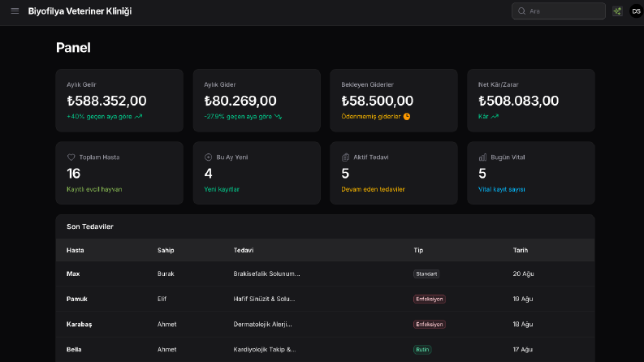Click Vital kayıt sayısı text
The width and height of the screenshot is (644, 362).
coord(502,189)
